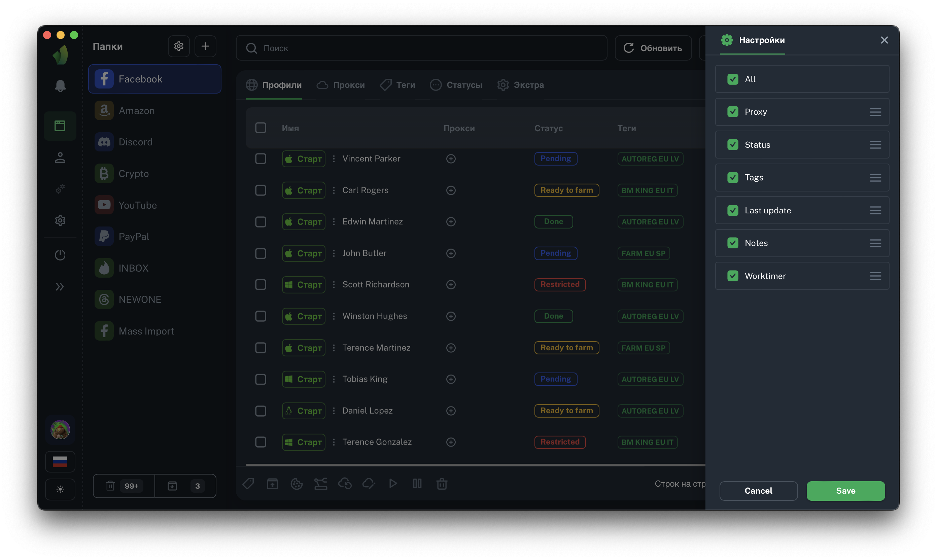The height and width of the screenshot is (560, 937).
Task: Click the Поиск search field
Action: 421,48
